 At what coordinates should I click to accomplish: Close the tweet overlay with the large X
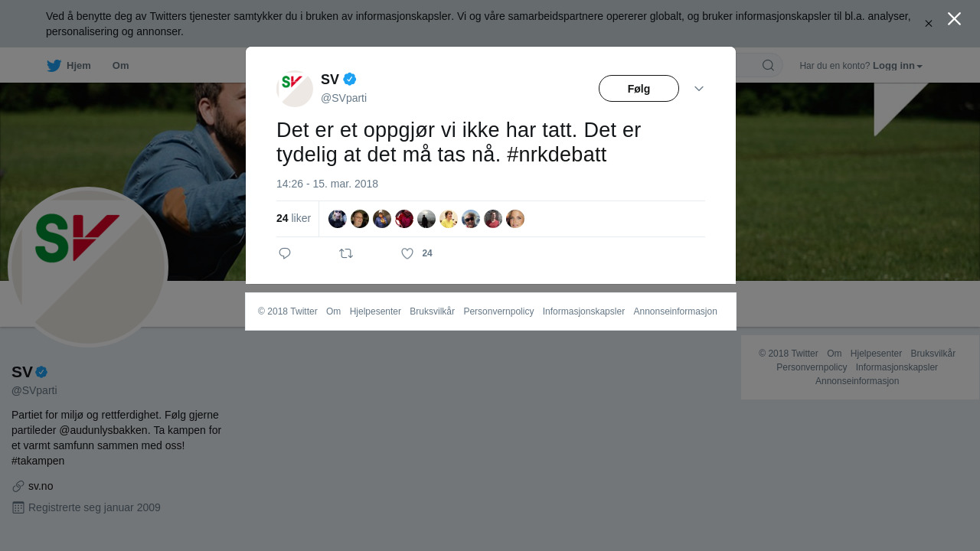point(954,19)
